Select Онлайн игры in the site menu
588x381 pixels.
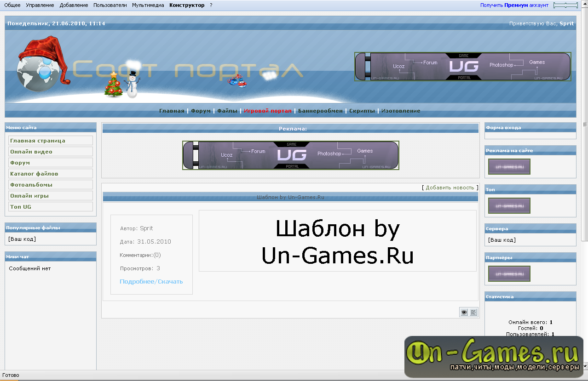click(x=51, y=196)
